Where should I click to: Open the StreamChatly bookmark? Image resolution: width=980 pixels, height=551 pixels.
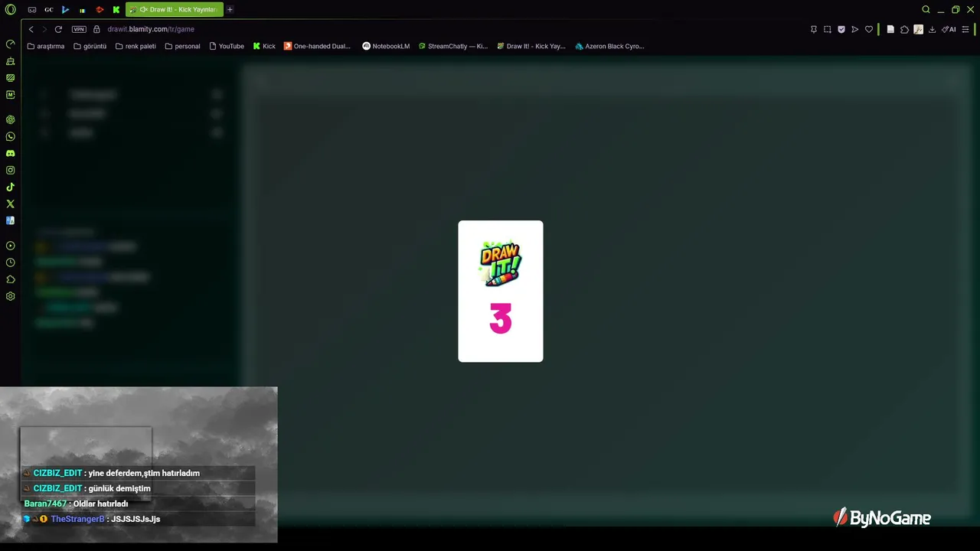tap(453, 46)
